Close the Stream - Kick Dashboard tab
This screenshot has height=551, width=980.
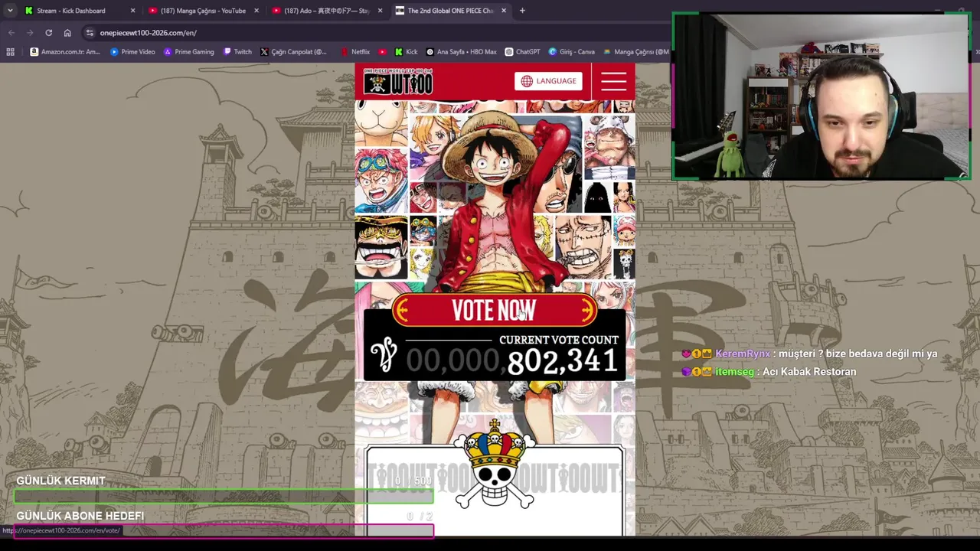click(132, 11)
